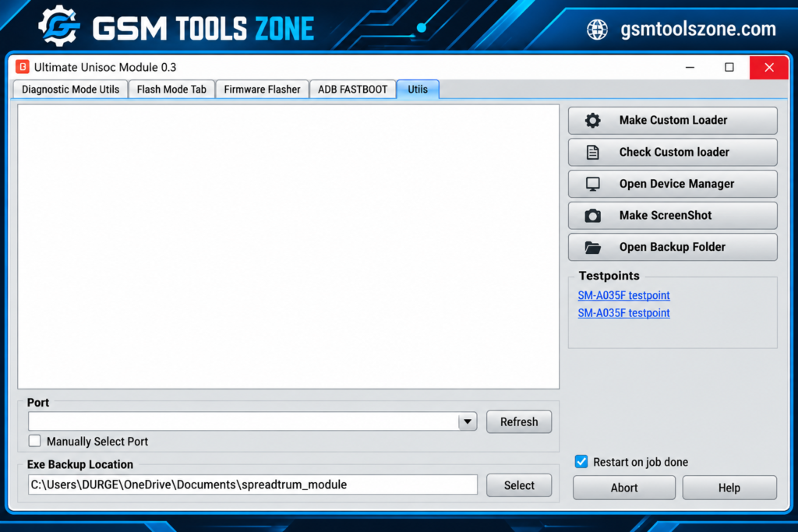The width and height of the screenshot is (798, 532).
Task: Open second SM-A035F testpoint link
Action: pyautogui.click(x=623, y=313)
